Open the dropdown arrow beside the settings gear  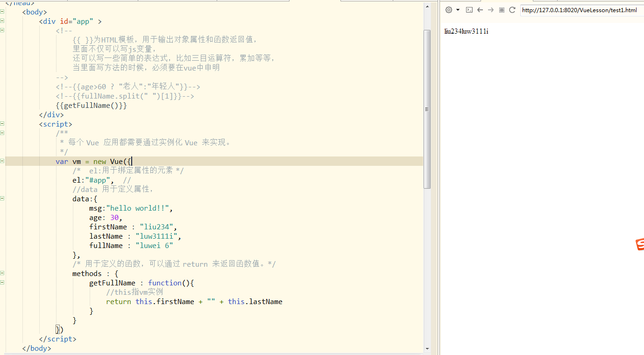pyautogui.click(x=458, y=10)
